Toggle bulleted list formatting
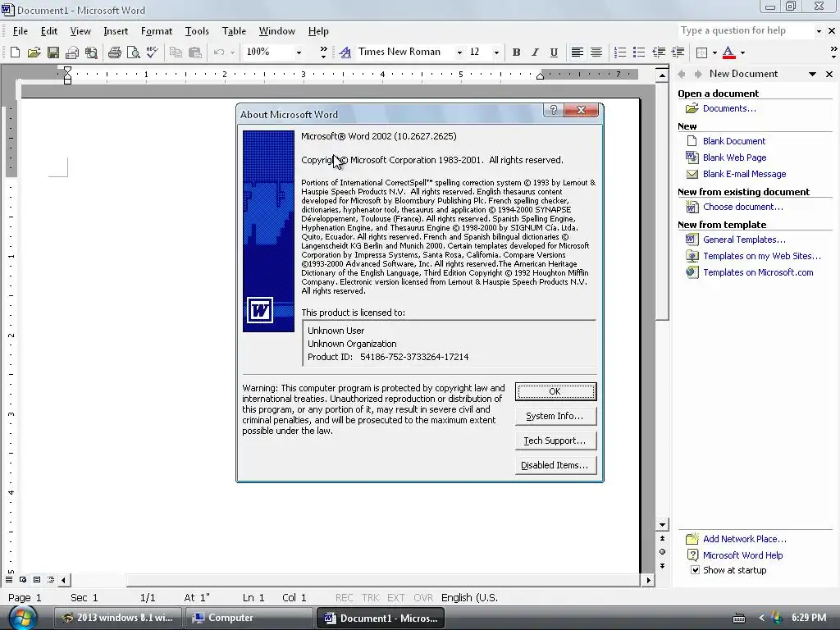Viewport: 840px width, 630px height. pyautogui.click(x=638, y=52)
